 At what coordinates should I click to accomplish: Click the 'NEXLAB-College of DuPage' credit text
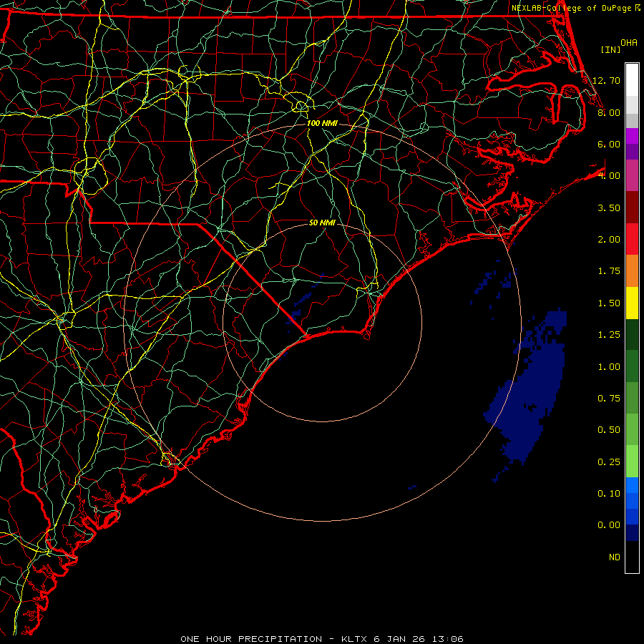572,8
